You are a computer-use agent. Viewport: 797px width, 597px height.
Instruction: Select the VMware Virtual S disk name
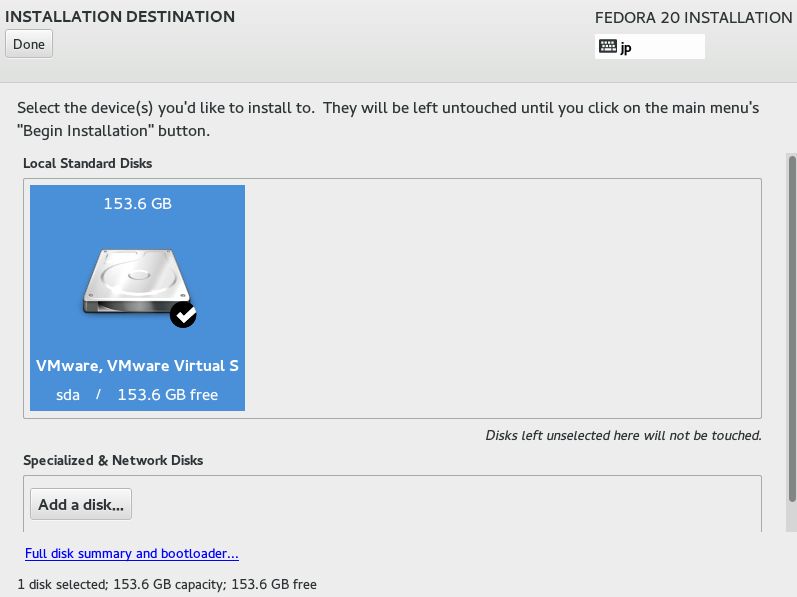pyautogui.click(x=137, y=366)
